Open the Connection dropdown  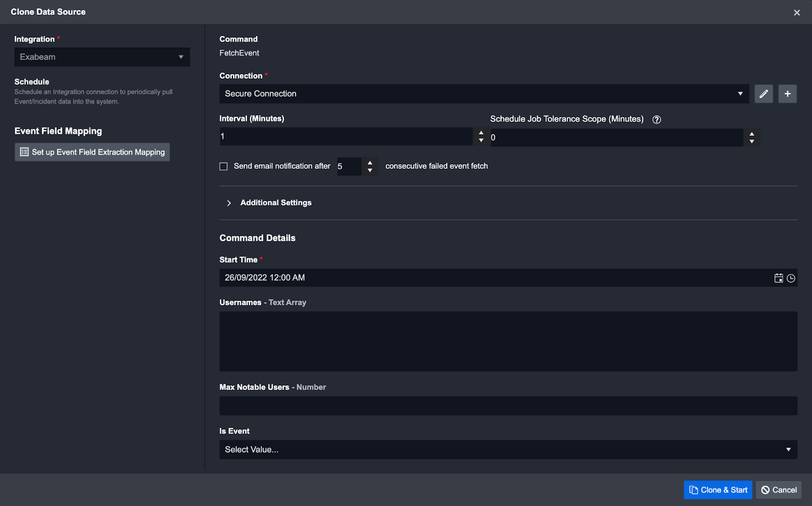pos(484,94)
